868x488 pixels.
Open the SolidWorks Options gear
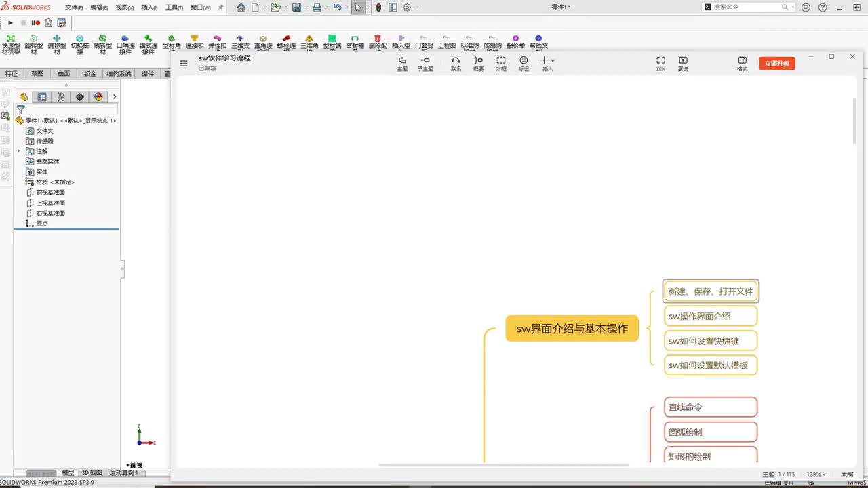tap(407, 7)
